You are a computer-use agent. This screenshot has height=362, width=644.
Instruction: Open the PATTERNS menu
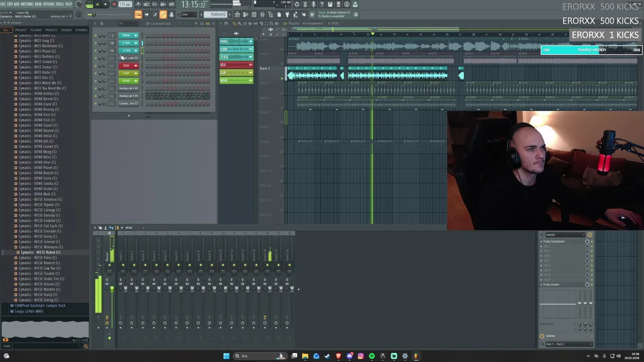pos(27,4)
